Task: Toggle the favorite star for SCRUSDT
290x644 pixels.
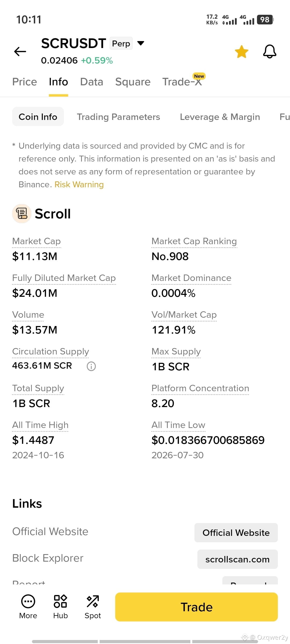Action: tap(241, 52)
